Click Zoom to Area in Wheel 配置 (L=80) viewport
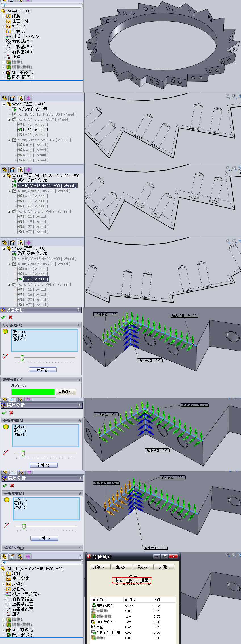This screenshot has width=241, height=644. [x=234, y=97]
